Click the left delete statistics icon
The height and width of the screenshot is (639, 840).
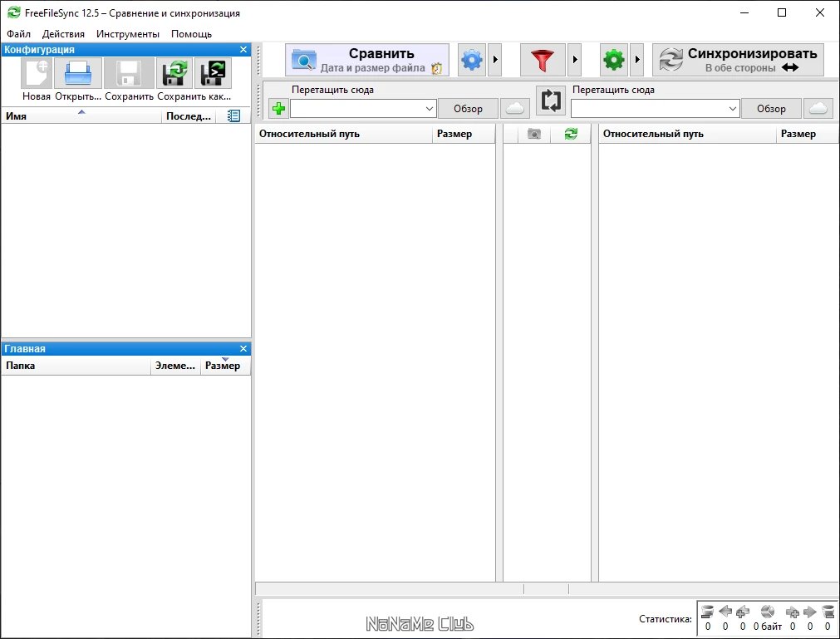point(707,611)
